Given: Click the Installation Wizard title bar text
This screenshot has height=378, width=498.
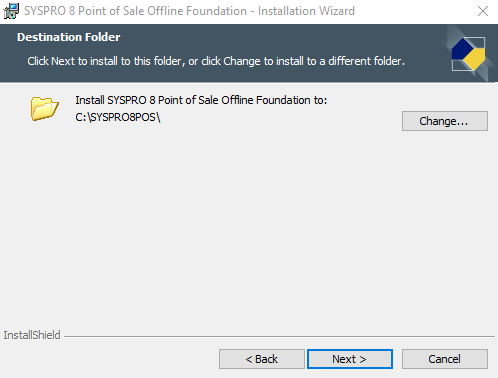Looking at the screenshot, I should pyautogui.click(x=189, y=11).
